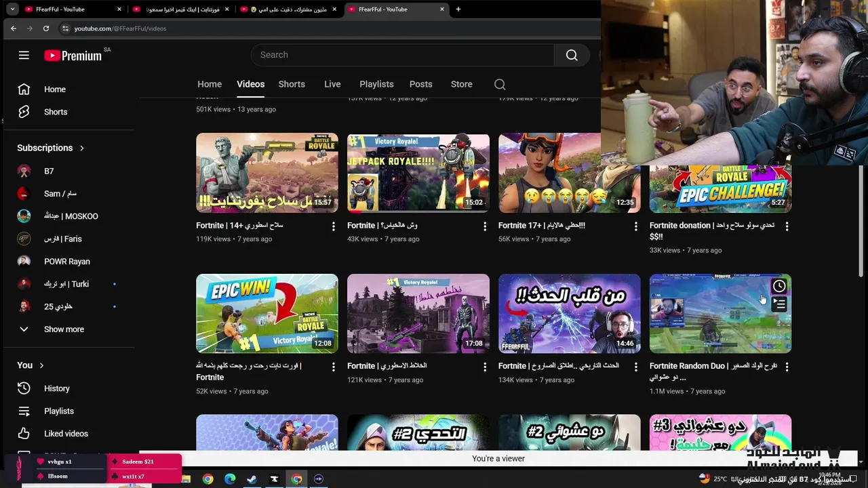Open Steam from the Windows taskbar
The width and height of the screenshot is (868, 488).
point(252,479)
